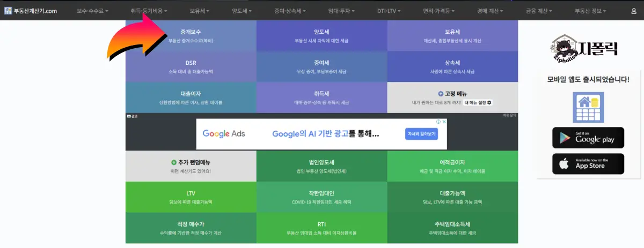Open the 적정 매수가 calculator tile
Viewport: 644px width, 248px height.
point(191,228)
